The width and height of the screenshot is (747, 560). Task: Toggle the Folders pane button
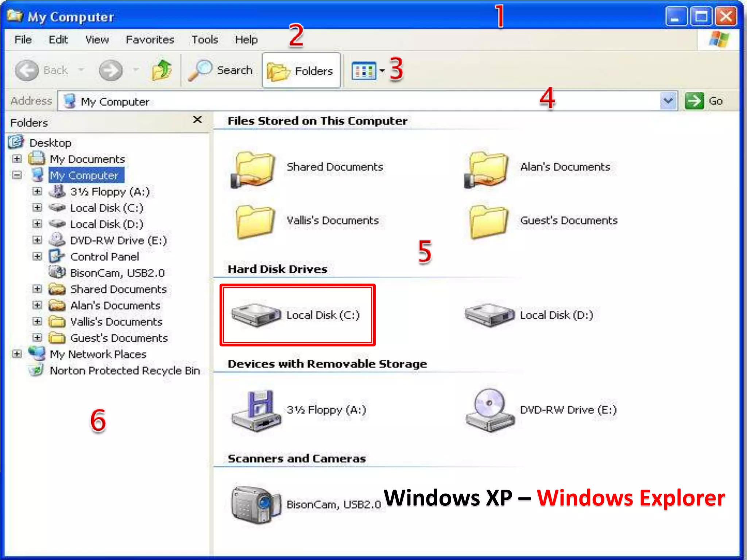pyautogui.click(x=301, y=70)
